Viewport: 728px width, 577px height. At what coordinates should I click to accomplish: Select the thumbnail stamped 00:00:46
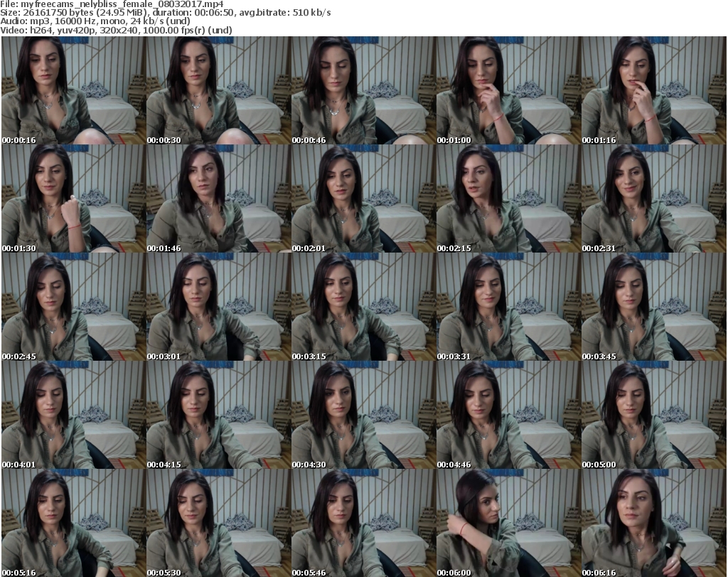point(363,90)
